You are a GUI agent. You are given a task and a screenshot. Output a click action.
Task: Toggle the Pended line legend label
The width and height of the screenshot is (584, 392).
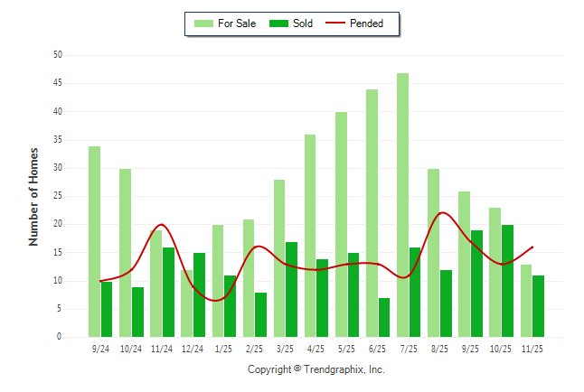[x=366, y=23]
